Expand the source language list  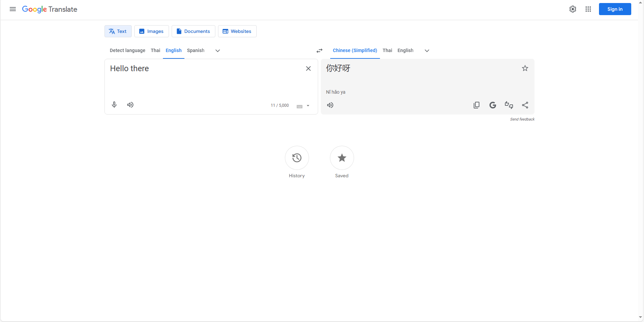tap(217, 51)
